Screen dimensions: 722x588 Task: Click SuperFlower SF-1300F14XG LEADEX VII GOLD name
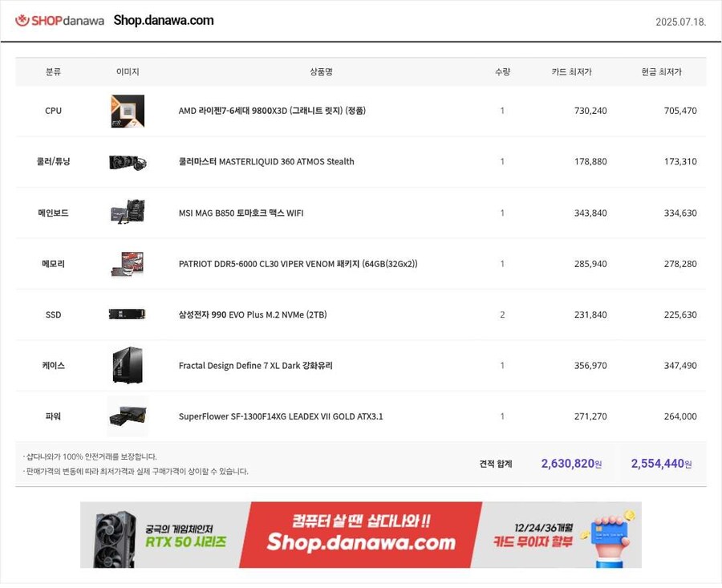point(281,416)
